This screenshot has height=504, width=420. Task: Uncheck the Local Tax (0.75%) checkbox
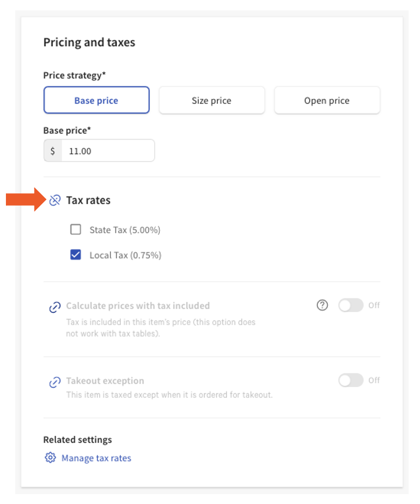[75, 255]
